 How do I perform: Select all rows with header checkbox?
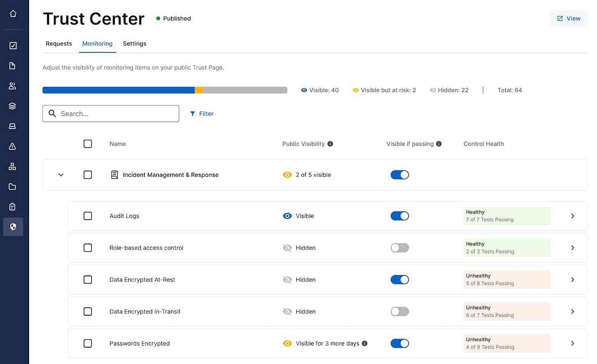point(88,144)
